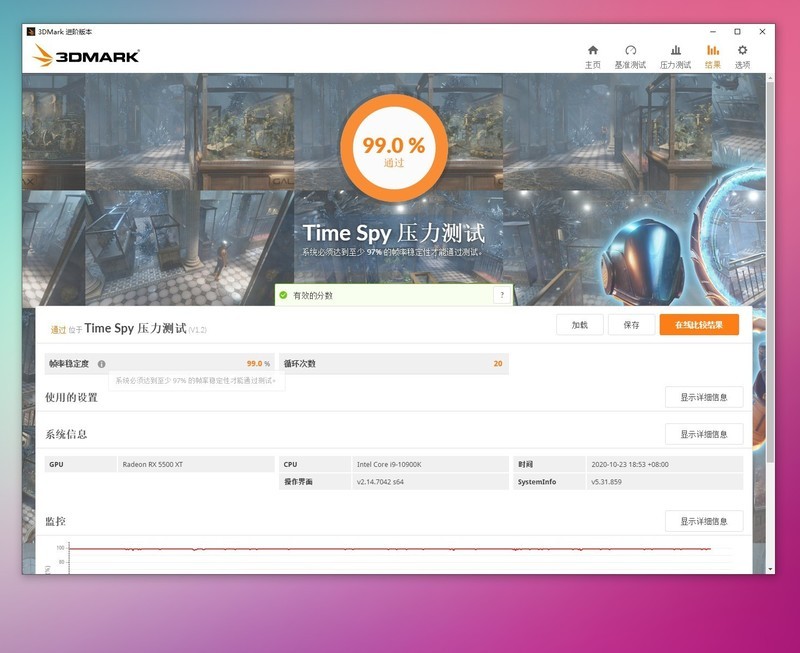This screenshot has height=653, width=800.
Task: Click the monitoring graph line
Action: pos(390,549)
